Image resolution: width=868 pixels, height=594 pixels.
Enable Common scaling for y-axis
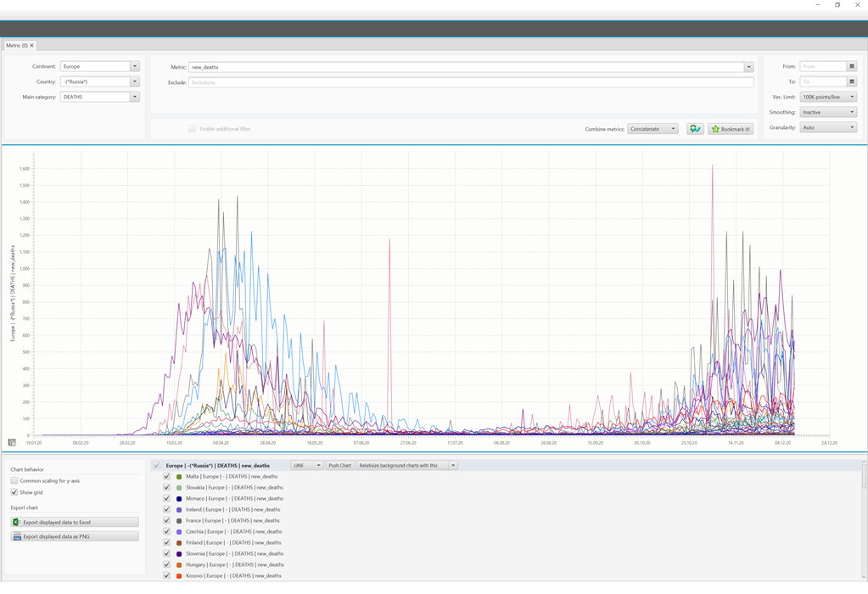pos(14,480)
